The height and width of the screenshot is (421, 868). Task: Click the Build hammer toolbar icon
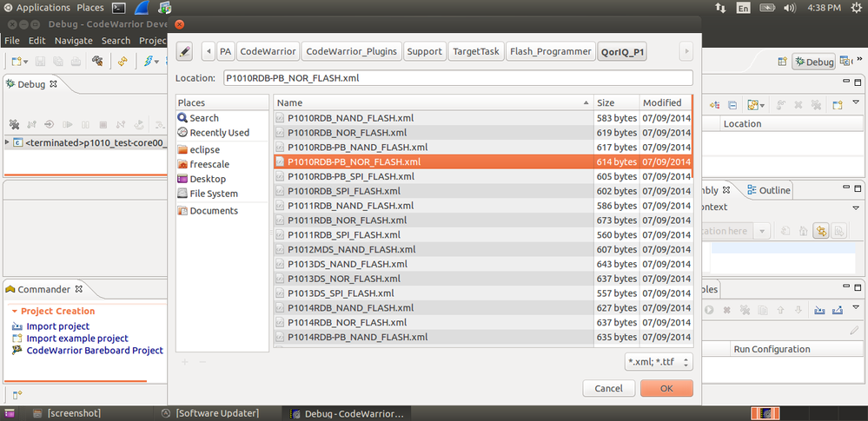tap(97, 62)
